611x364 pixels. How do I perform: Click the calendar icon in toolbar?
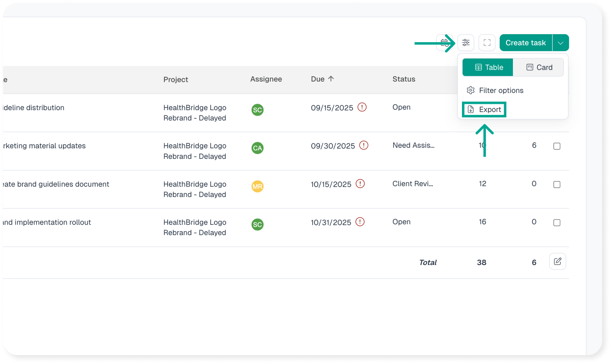(x=444, y=43)
